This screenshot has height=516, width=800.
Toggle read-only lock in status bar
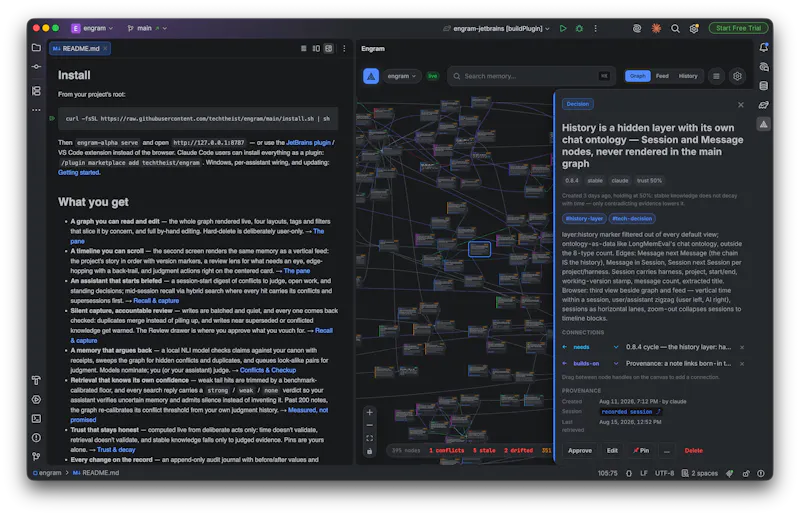tap(745, 474)
